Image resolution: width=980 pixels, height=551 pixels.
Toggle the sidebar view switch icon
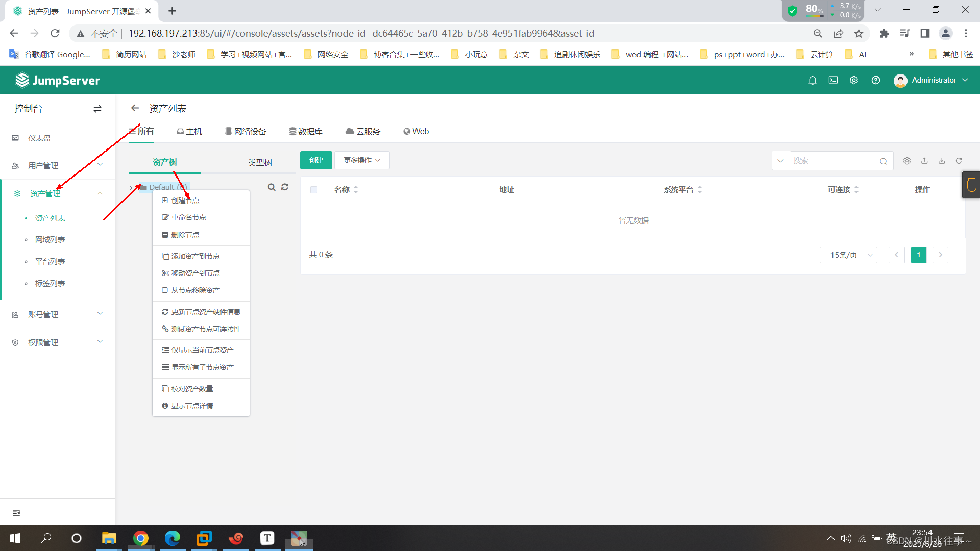click(97, 109)
